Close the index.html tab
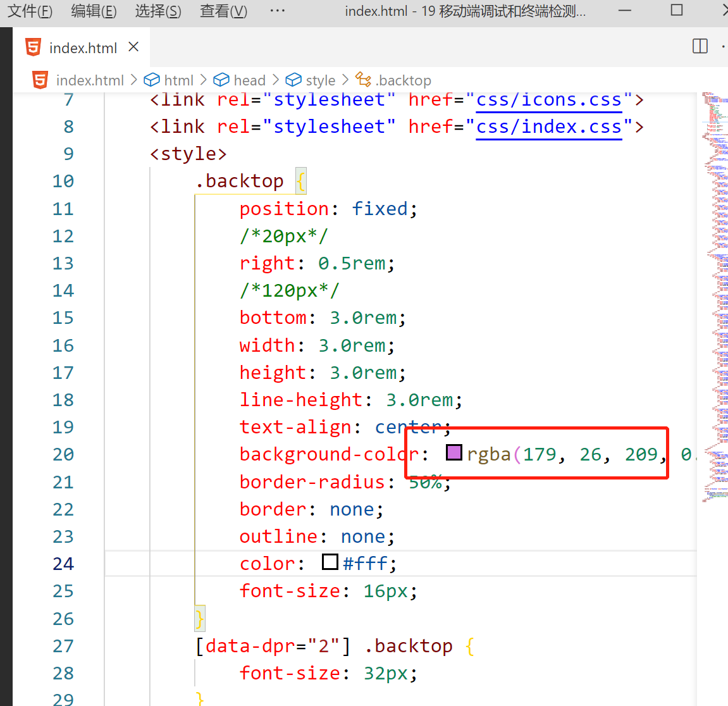Image resolution: width=728 pixels, height=706 pixels. pos(133,47)
